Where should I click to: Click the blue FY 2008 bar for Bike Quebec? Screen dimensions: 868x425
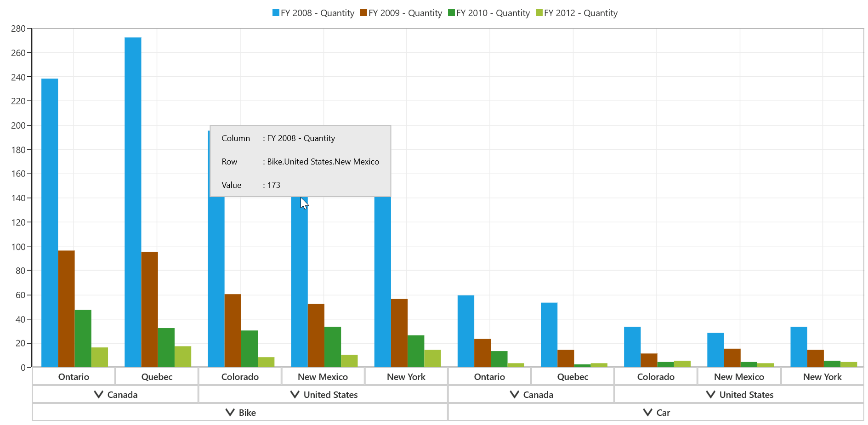click(133, 202)
